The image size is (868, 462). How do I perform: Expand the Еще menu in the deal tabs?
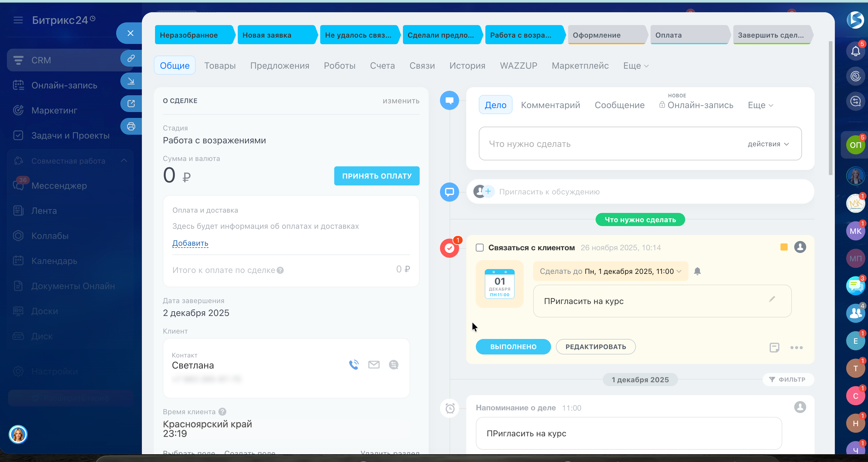(x=636, y=66)
